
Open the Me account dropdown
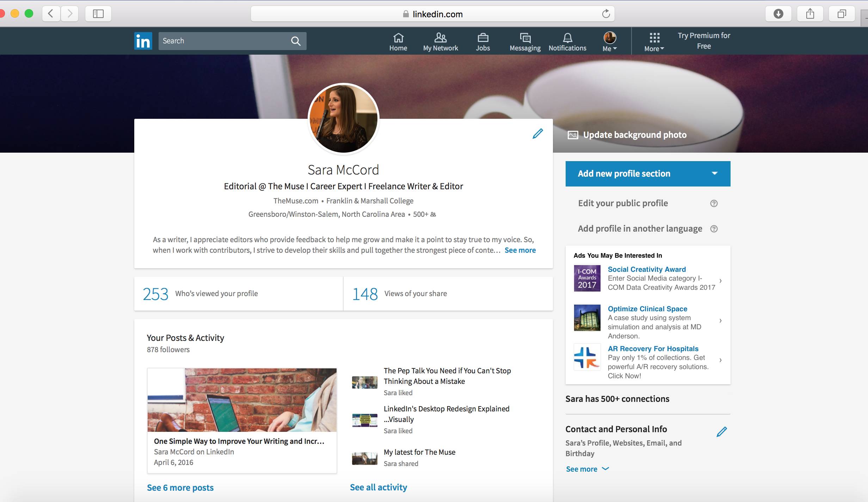click(609, 42)
